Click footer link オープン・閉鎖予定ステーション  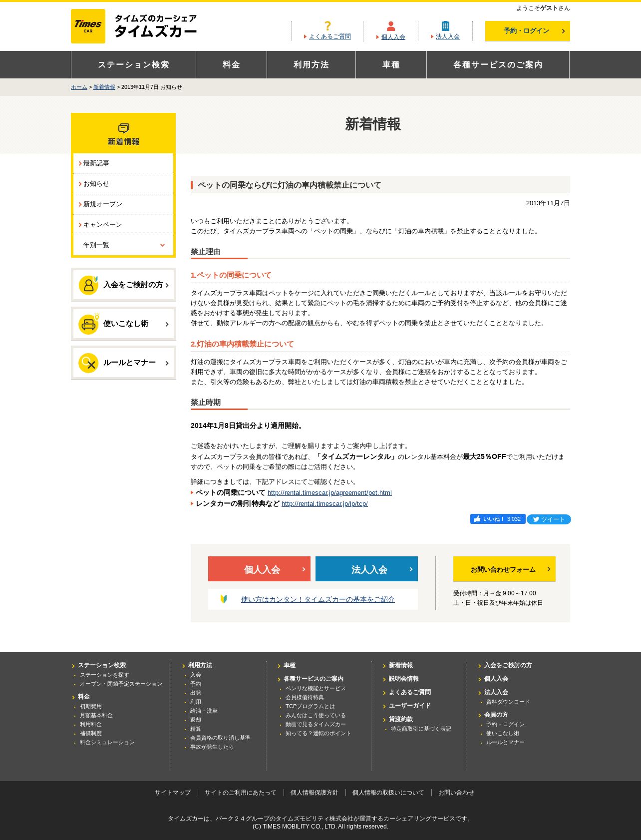pos(121,684)
